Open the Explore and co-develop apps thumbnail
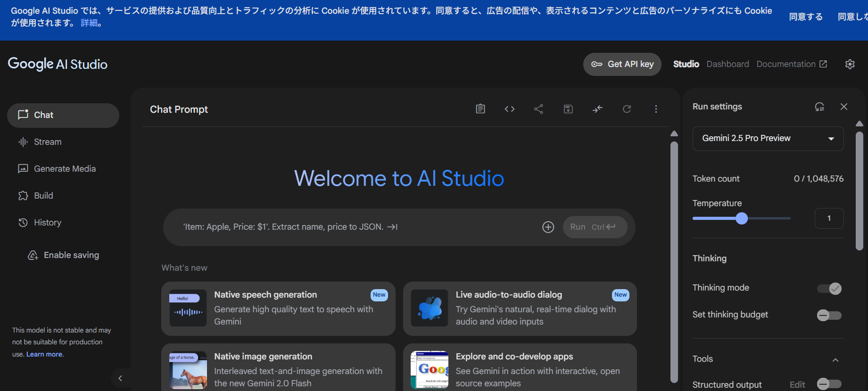 (x=430, y=370)
